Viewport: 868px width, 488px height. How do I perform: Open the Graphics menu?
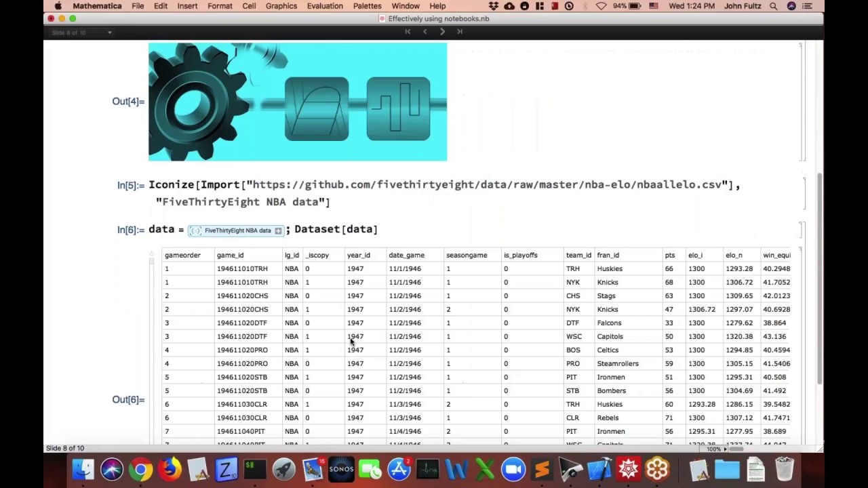[281, 6]
